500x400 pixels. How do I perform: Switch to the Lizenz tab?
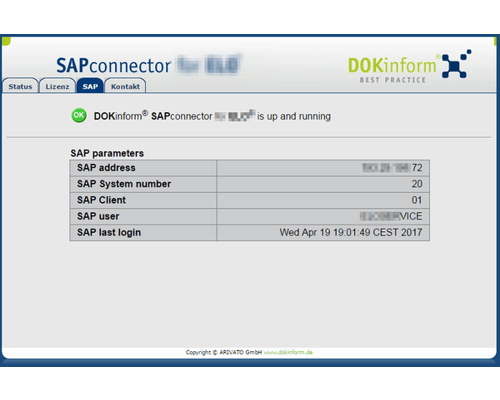click(x=57, y=86)
